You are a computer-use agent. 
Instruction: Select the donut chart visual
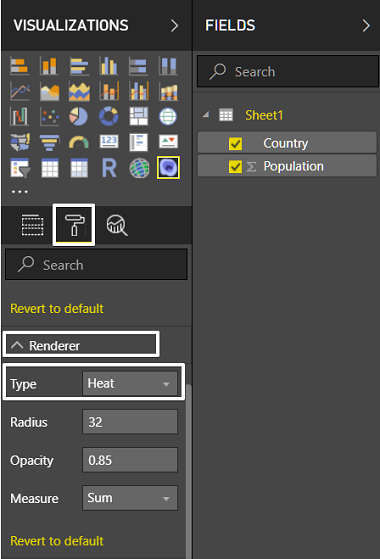pos(109,117)
